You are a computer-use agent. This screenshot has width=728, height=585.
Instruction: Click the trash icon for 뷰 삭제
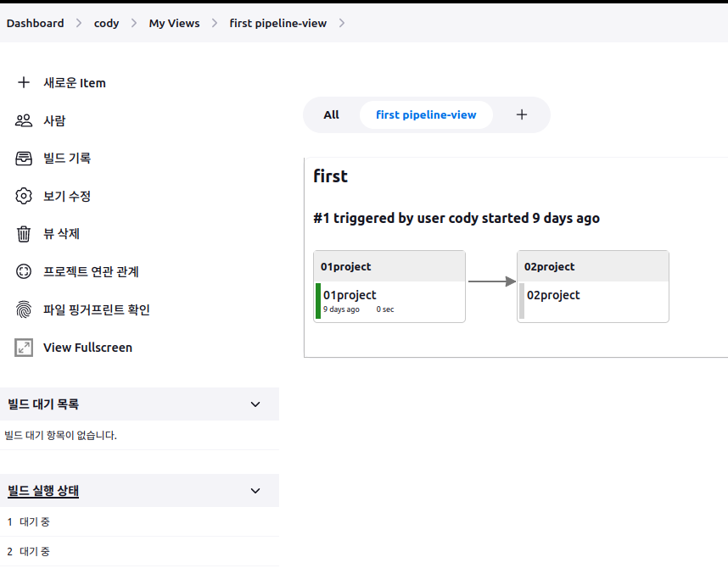click(24, 234)
